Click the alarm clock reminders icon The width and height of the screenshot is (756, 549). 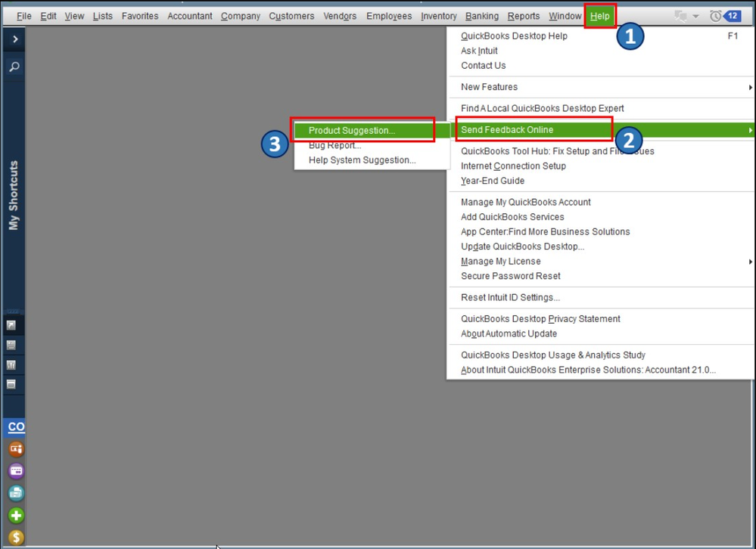(715, 16)
